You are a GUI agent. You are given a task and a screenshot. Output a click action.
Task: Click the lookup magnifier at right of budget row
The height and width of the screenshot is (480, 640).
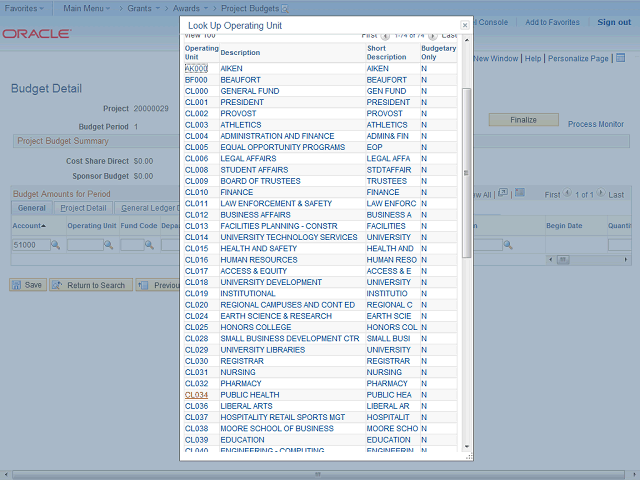pyautogui.click(x=508, y=245)
